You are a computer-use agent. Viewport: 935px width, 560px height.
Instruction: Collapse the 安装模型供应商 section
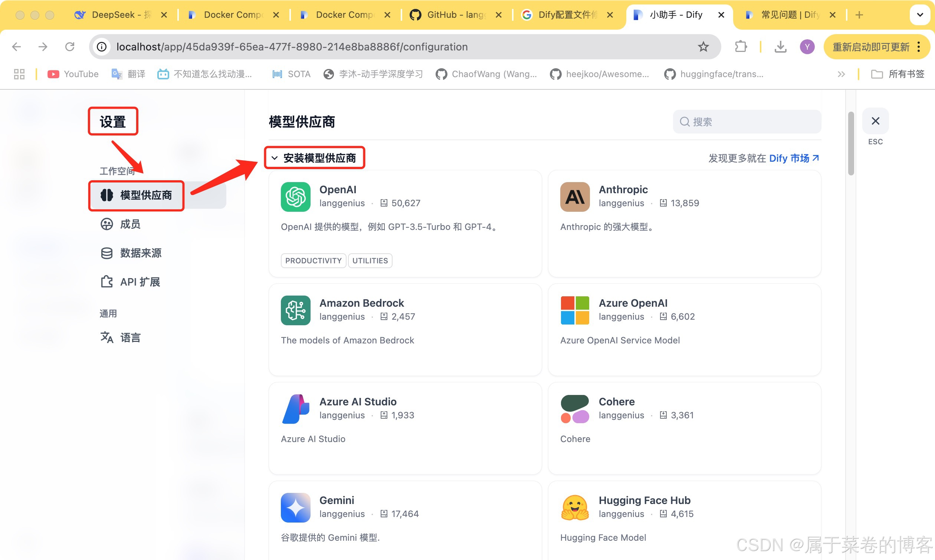click(x=275, y=158)
